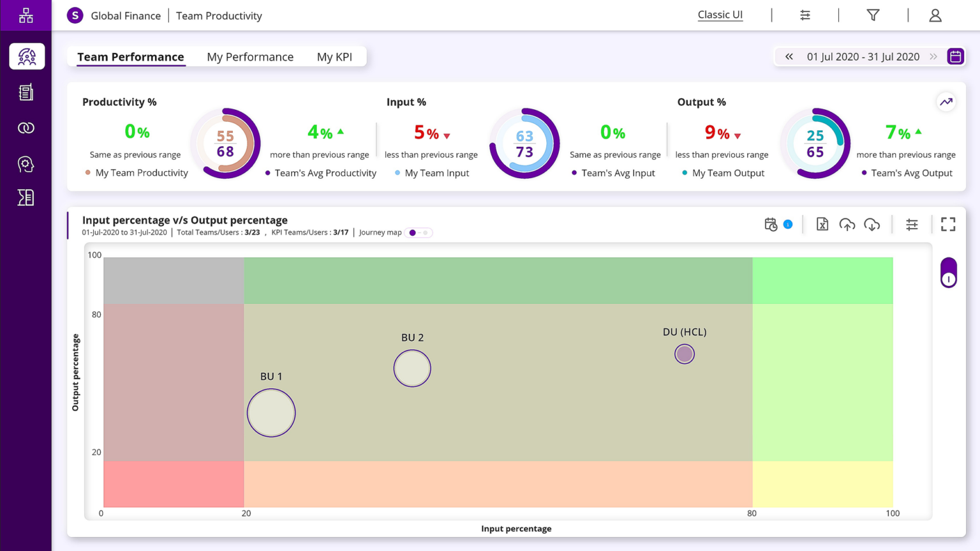
Task: Click the Classic UI link
Action: coord(720,14)
